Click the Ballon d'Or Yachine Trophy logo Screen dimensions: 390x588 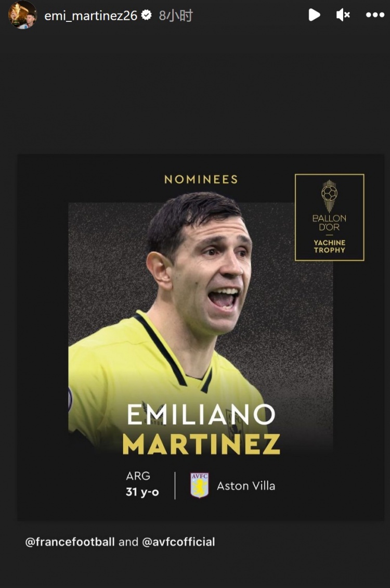pos(329,217)
